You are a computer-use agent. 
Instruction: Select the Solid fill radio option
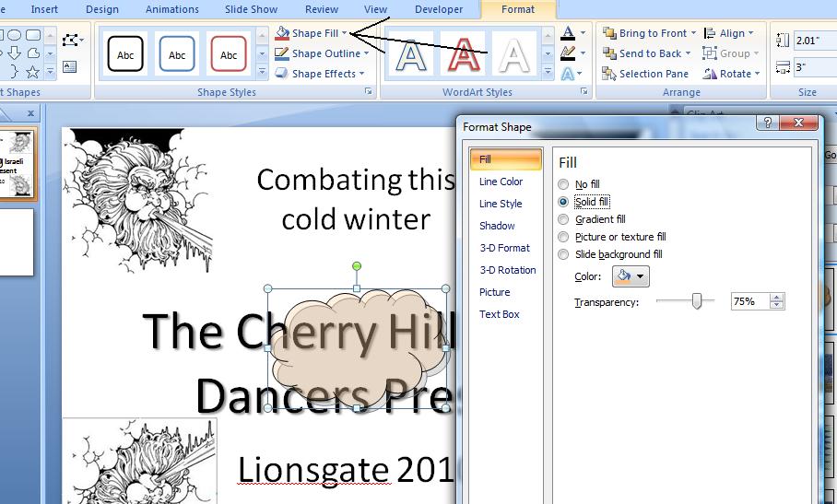(x=563, y=202)
